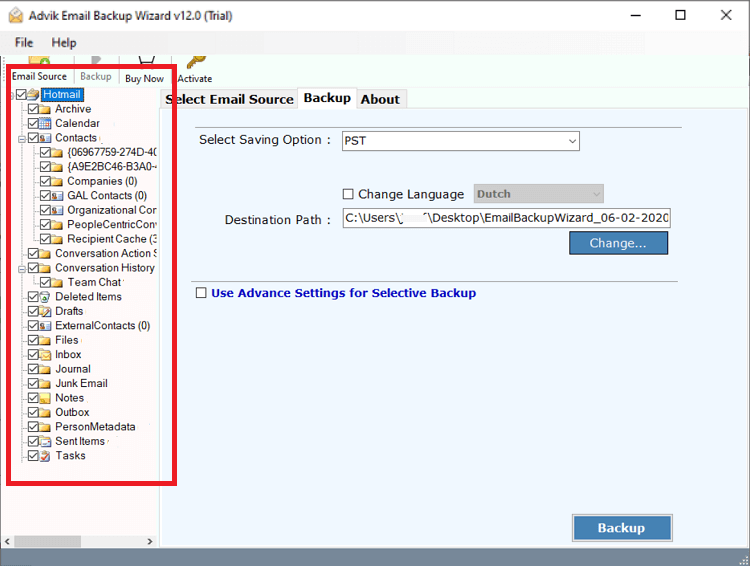Click the Calendar folder icon in tree

click(46, 124)
